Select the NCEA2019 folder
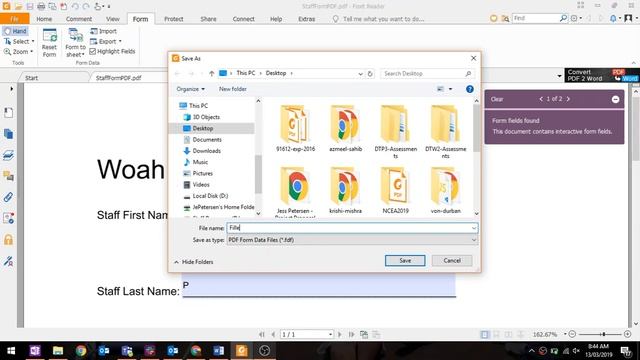The image size is (640, 360). (396, 190)
